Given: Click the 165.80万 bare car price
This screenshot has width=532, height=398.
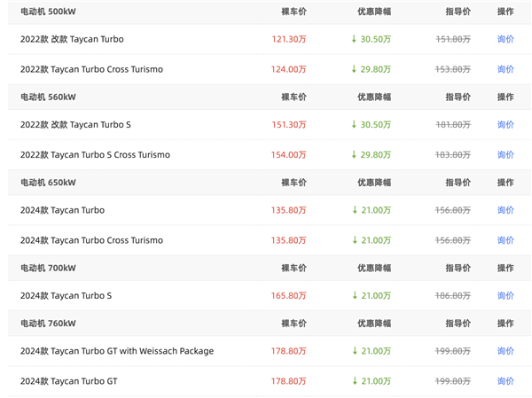Looking at the screenshot, I should [289, 296].
